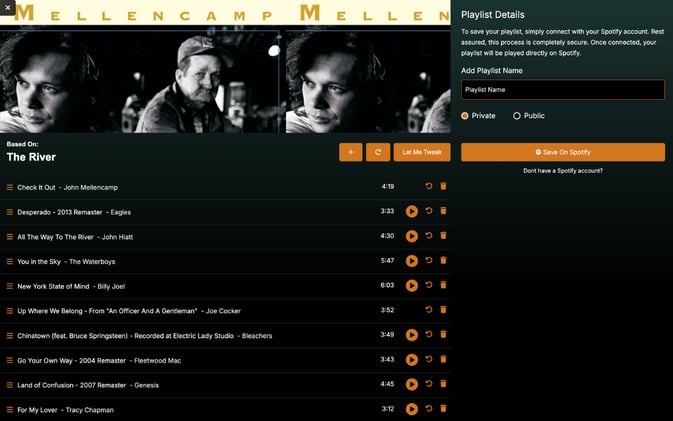Play All The Way To The River
The height and width of the screenshot is (421, 673).
[412, 236]
